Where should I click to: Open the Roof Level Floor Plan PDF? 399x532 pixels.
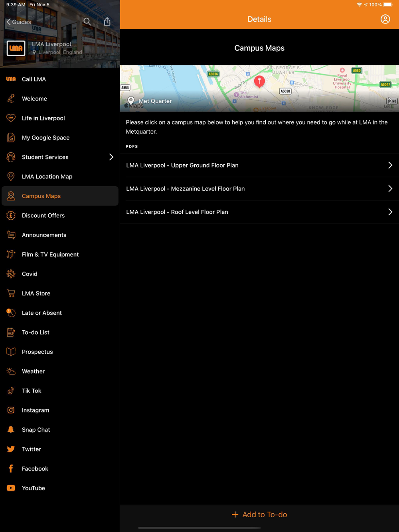[x=259, y=212]
